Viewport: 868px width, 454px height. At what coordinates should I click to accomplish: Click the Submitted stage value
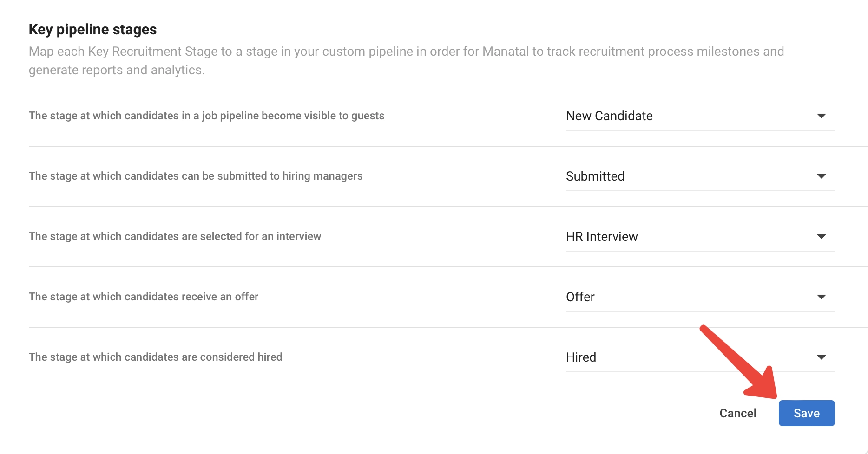pyautogui.click(x=595, y=176)
